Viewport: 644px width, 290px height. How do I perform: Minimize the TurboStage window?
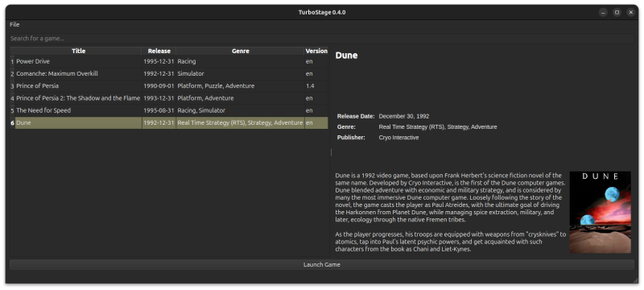602,12
